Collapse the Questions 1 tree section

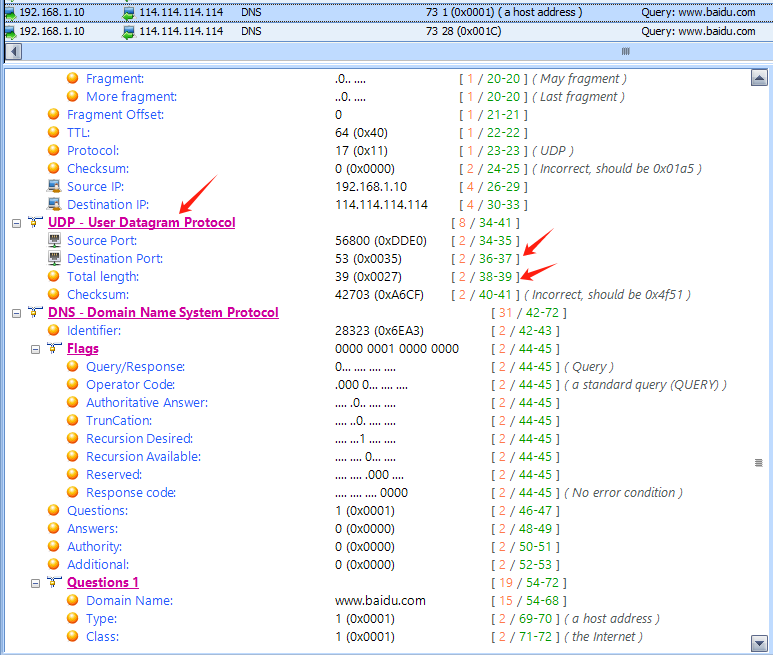coord(36,583)
